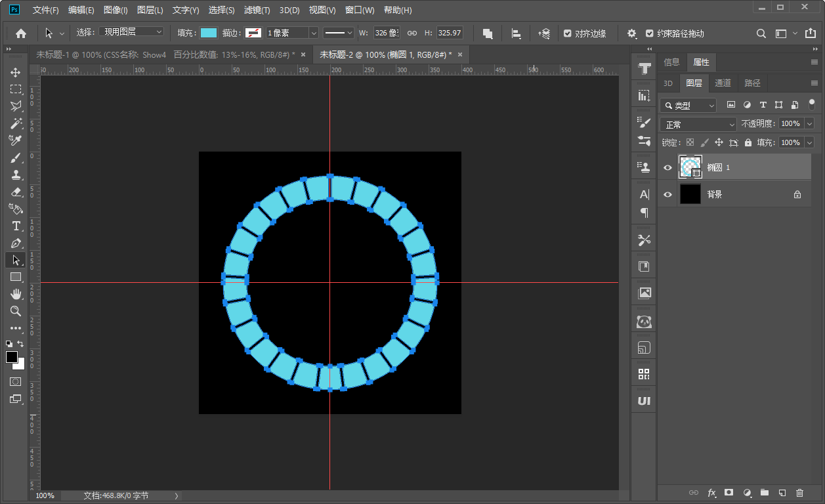Select the Zoom tool in toolbox
Viewport: 825px width, 504px height.
[15, 311]
